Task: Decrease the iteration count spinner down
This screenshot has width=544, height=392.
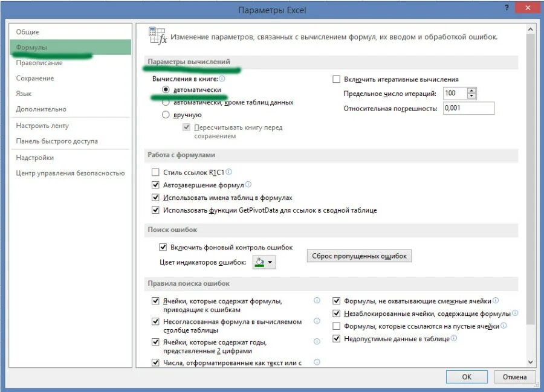Action: 471,96
